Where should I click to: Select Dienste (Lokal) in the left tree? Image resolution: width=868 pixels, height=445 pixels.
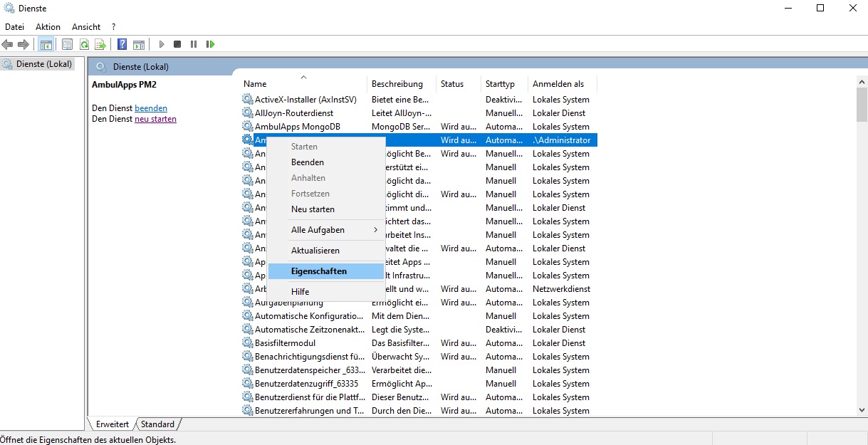click(44, 64)
